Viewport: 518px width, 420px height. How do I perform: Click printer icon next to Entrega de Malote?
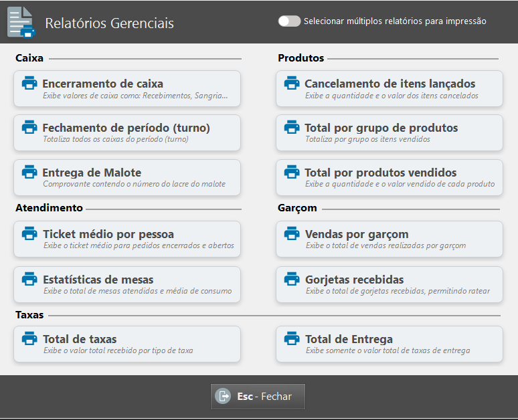tap(29, 172)
